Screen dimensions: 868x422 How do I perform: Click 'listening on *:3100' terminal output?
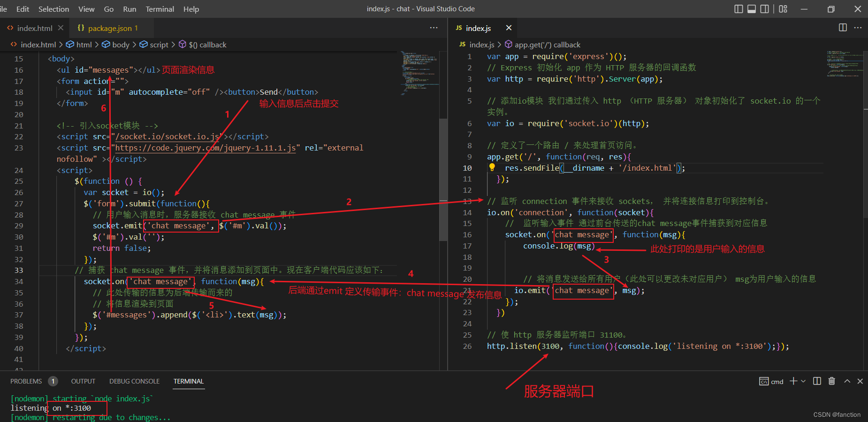tap(51, 408)
